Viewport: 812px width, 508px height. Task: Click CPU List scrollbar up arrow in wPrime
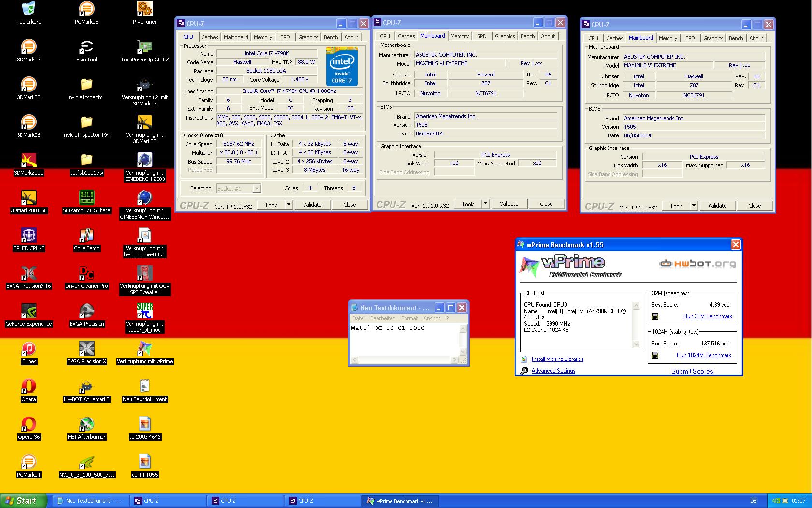637,306
